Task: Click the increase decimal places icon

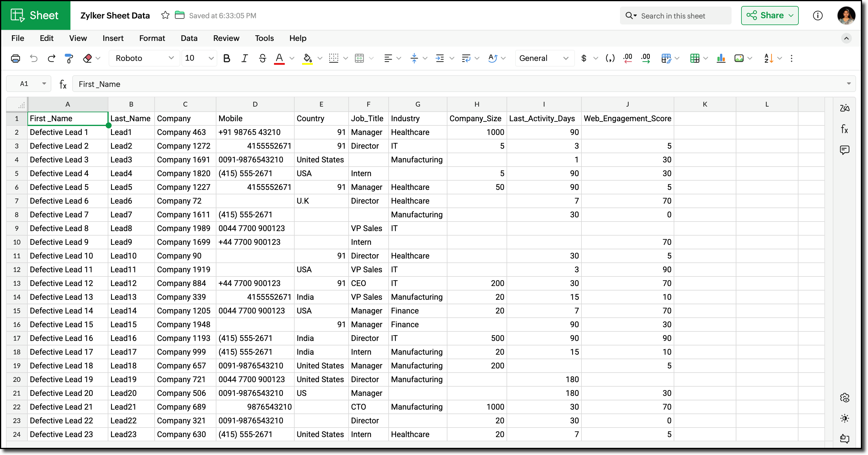Action: (x=646, y=58)
